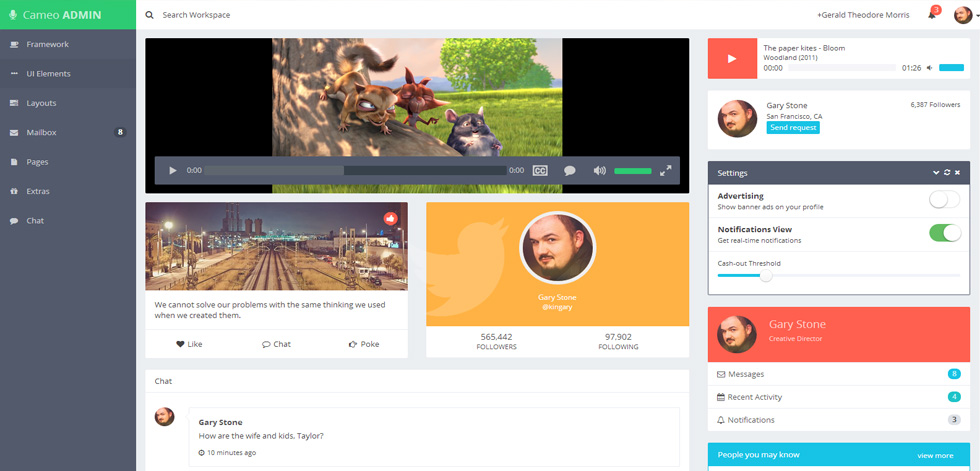980x471 pixels.
Task: Click the audio player blue volume bar
Action: coord(951,67)
